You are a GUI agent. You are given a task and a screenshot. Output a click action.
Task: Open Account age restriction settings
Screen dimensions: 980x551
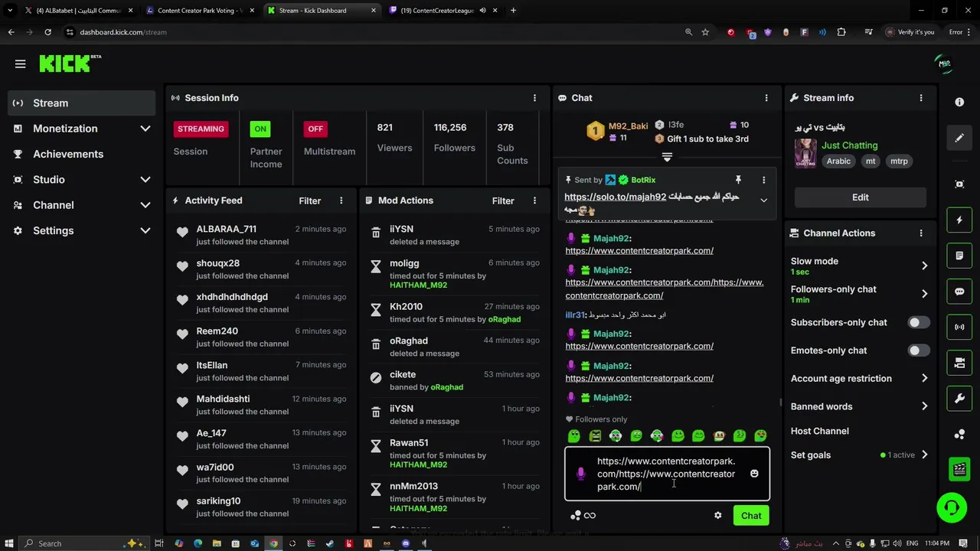coord(859,379)
